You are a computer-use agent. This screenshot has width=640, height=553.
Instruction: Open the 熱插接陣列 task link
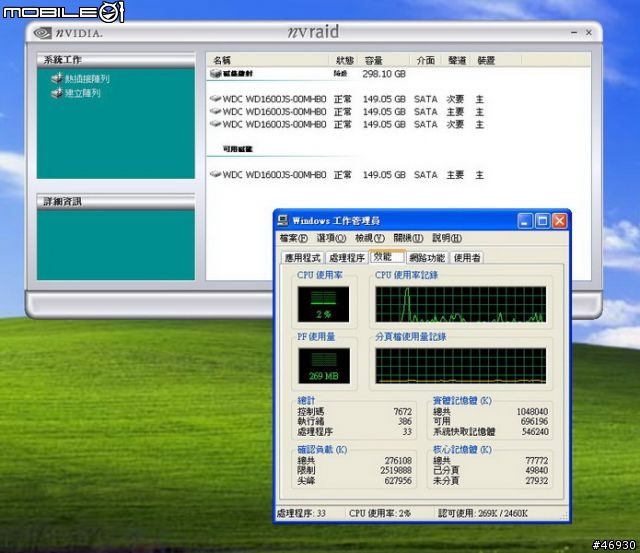[87, 78]
